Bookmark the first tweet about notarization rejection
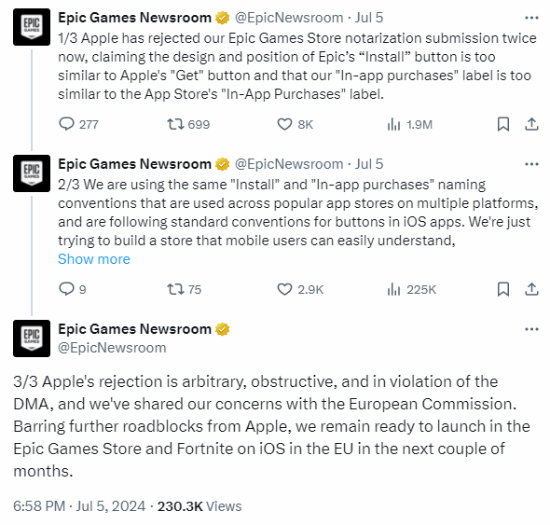550x525 pixels. click(x=503, y=124)
